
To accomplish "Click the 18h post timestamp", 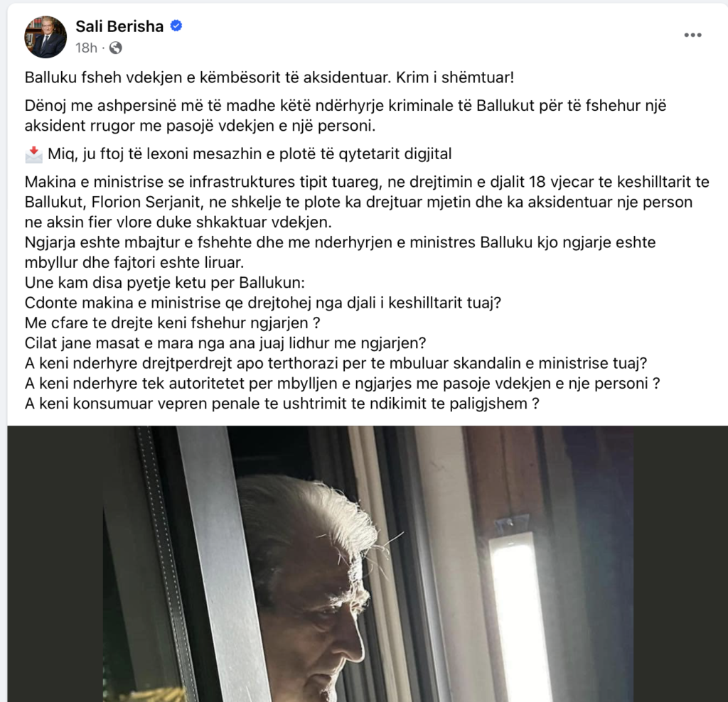I will 86,48.
